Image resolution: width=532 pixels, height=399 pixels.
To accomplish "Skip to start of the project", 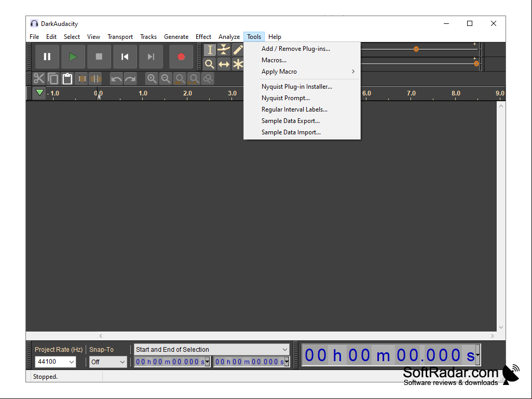I will [125, 57].
